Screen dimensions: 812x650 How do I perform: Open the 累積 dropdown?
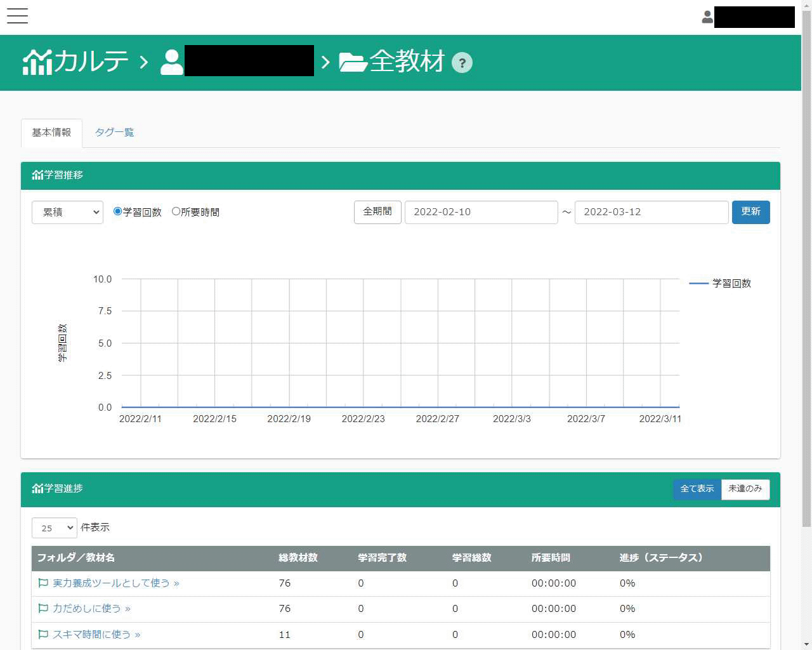tap(67, 212)
